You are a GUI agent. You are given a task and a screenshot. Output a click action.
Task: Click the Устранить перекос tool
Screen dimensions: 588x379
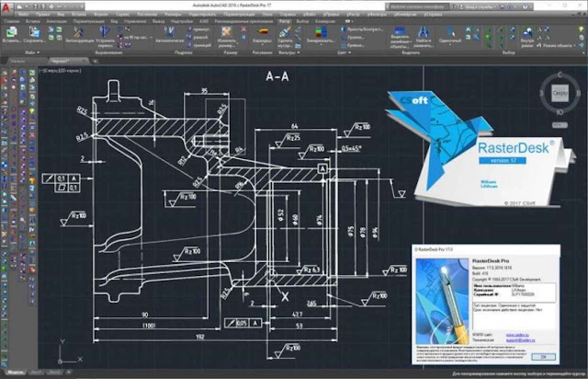[105, 36]
